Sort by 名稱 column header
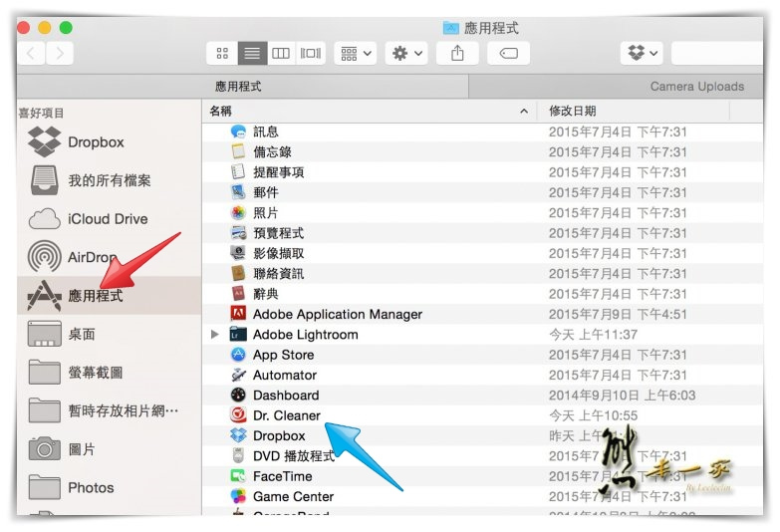The height and width of the screenshot is (532, 780). pos(370,111)
